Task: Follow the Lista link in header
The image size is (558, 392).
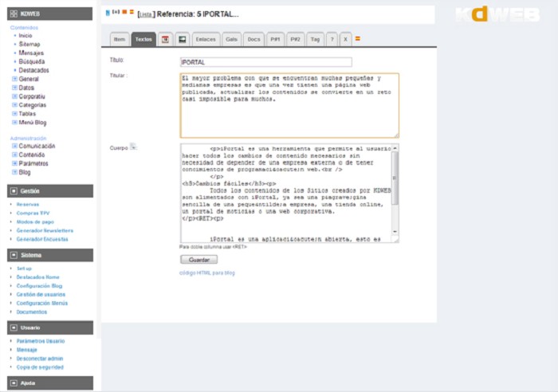Action: click(146, 14)
